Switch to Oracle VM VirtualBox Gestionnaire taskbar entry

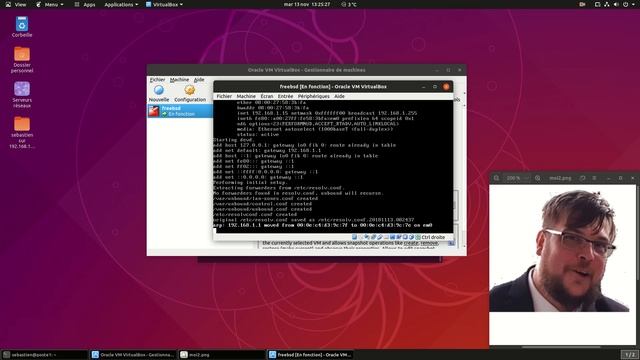pos(133,355)
